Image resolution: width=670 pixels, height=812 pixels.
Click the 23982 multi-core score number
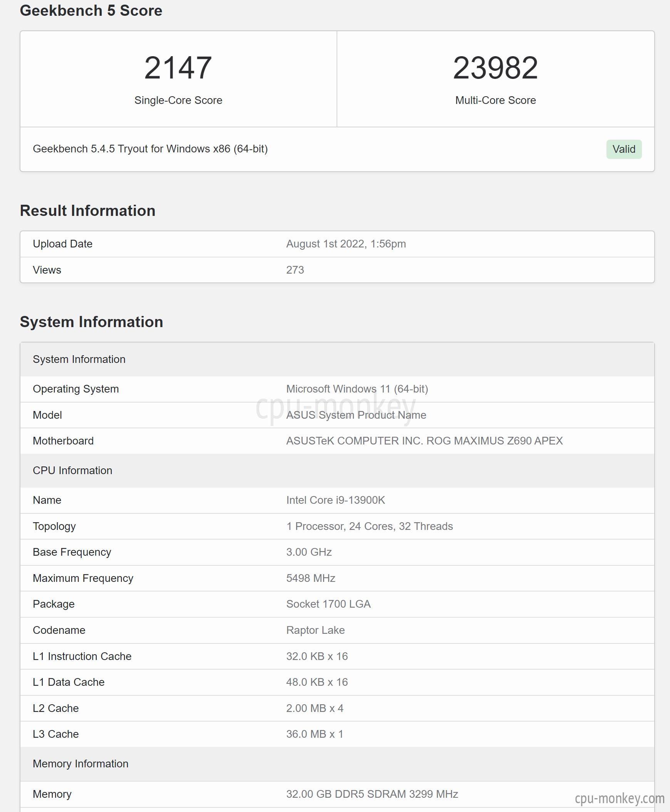495,68
